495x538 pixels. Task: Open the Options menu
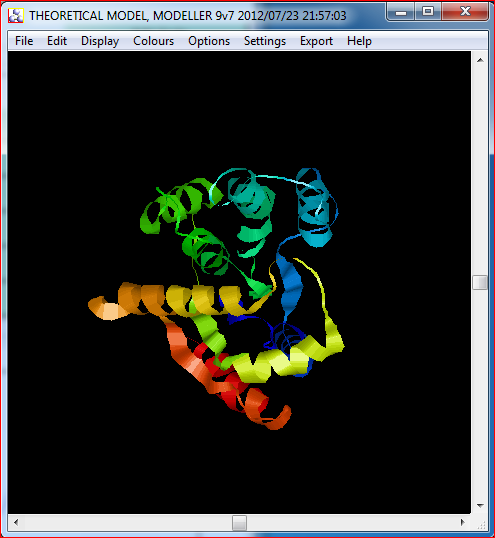point(209,41)
